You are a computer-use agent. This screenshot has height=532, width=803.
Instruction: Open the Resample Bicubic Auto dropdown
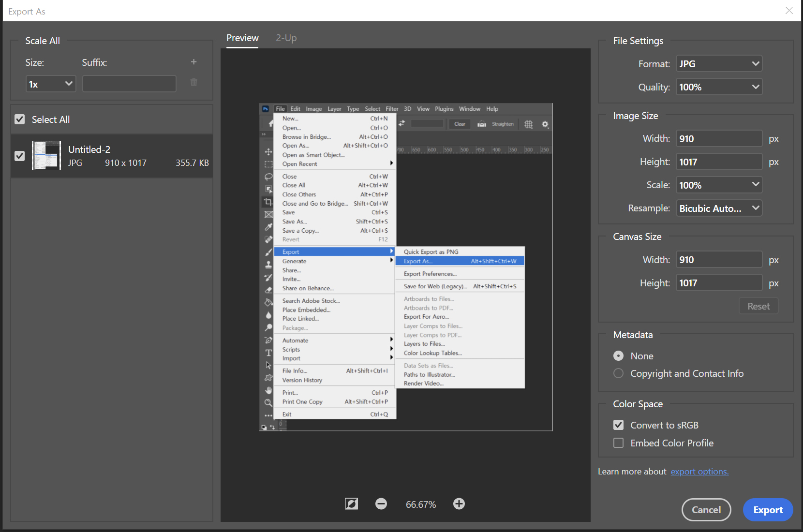(x=719, y=208)
